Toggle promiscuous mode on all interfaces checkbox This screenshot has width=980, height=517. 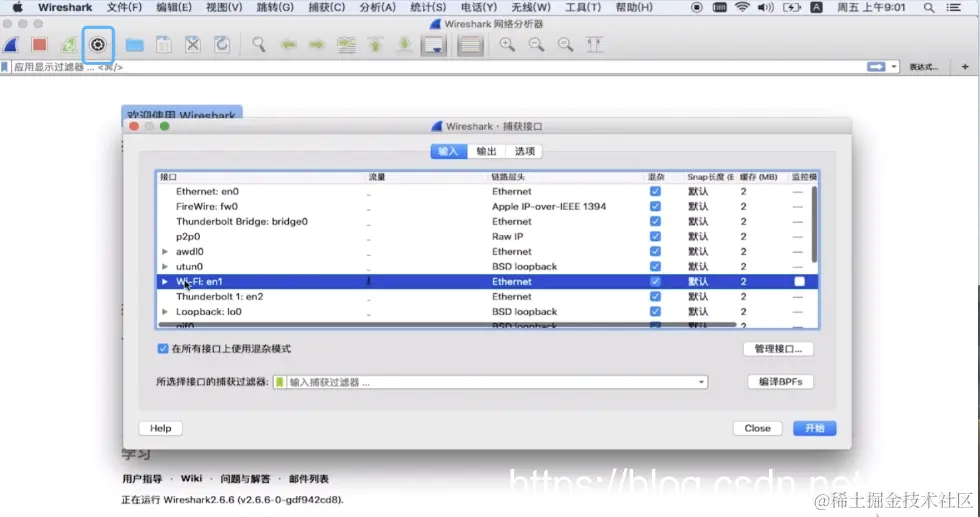[162, 349]
